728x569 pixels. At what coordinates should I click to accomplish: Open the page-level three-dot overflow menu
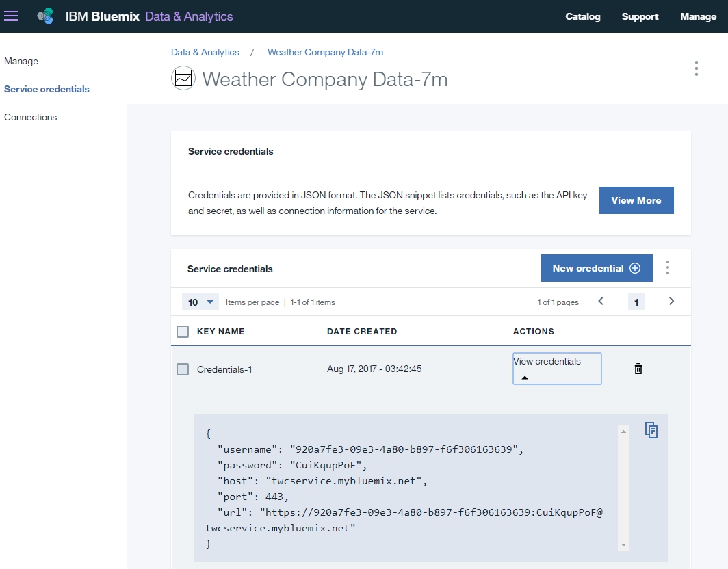[x=696, y=68]
